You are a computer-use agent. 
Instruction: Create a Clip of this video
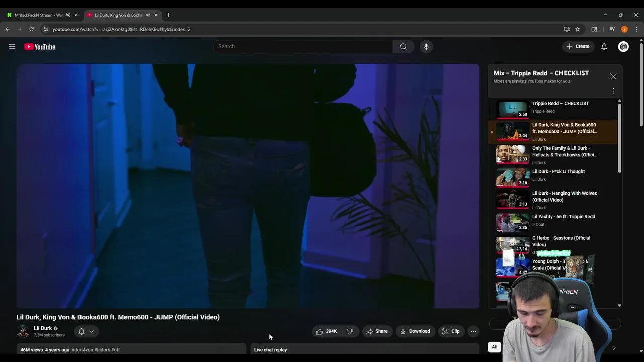click(x=451, y=331)
